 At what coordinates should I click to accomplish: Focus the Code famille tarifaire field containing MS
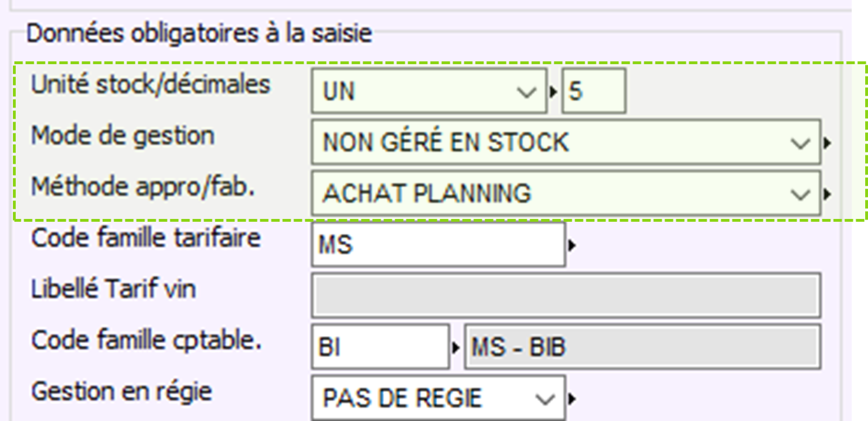pos(437,245)
